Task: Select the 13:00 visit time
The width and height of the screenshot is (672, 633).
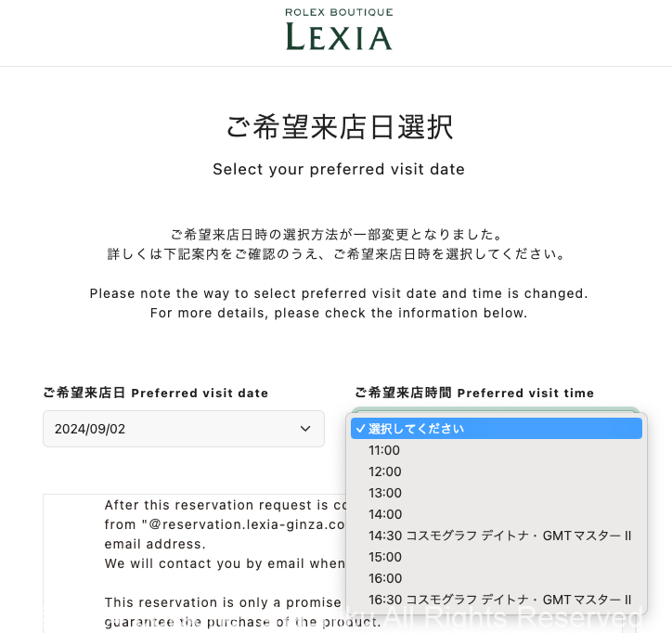Action: pyautogui.click(x=385, y=493)
